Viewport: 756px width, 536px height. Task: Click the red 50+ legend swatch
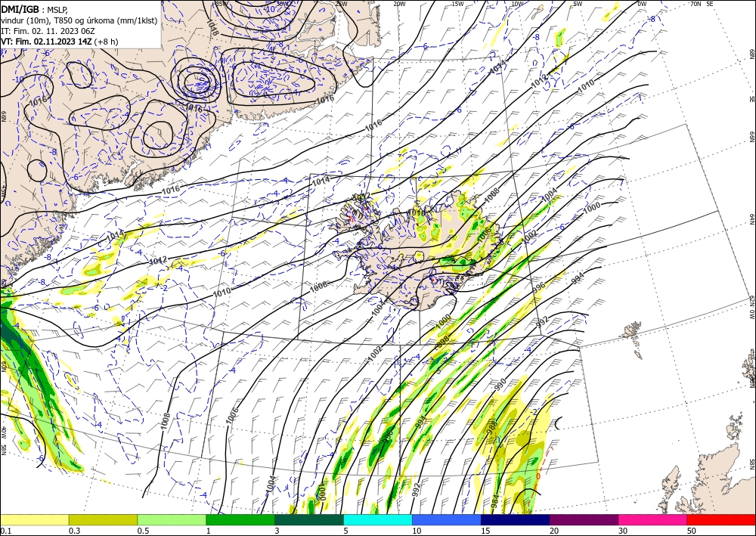tap(721, 519)
